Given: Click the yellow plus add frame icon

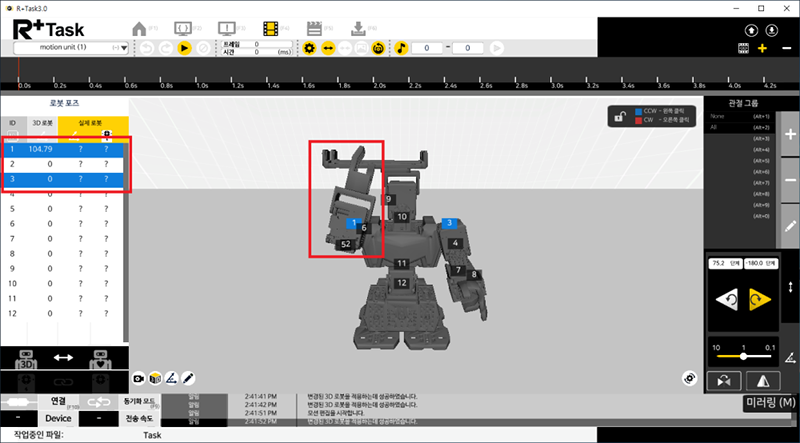Looking at the screenshot, I should coord(762,48).
